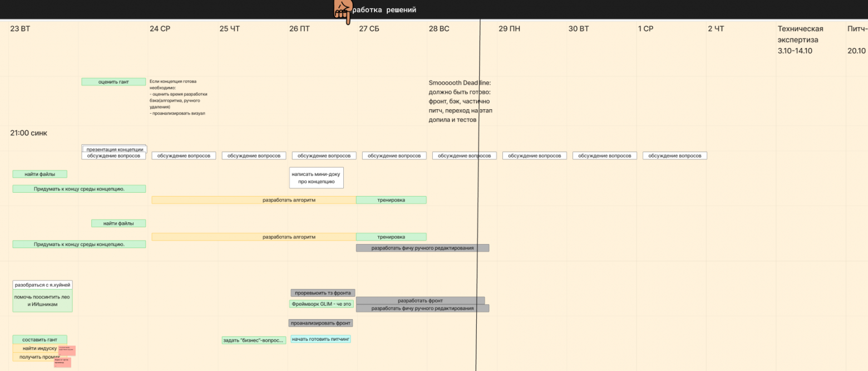Select the 'разобраться с я.хуйней' white card

pyautogui.click(x=43, y=285)
